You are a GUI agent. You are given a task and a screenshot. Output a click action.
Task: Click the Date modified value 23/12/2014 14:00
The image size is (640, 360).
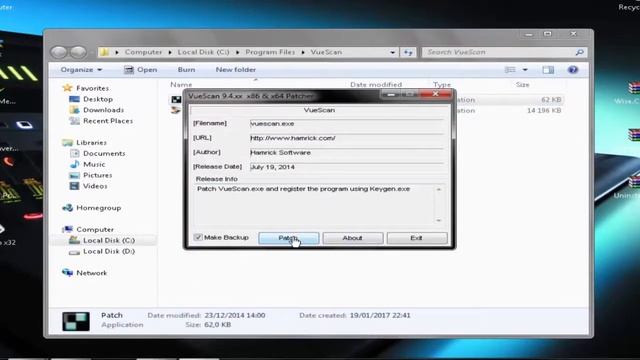[235, 316]
